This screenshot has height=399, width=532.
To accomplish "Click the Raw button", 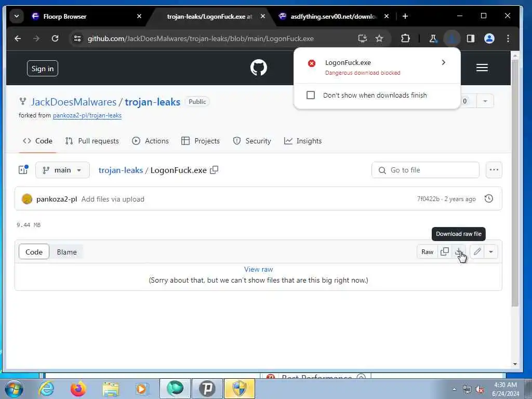I will (427, 252).
